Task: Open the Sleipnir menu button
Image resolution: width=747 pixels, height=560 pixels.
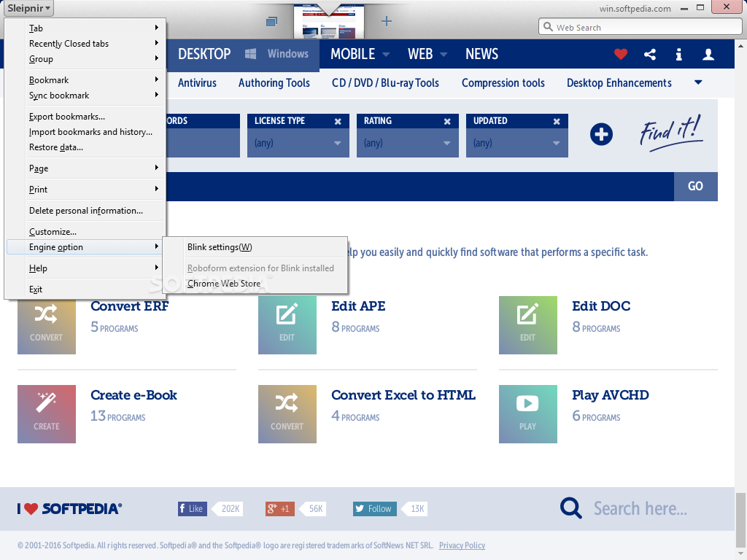Action: pos(28,8)
